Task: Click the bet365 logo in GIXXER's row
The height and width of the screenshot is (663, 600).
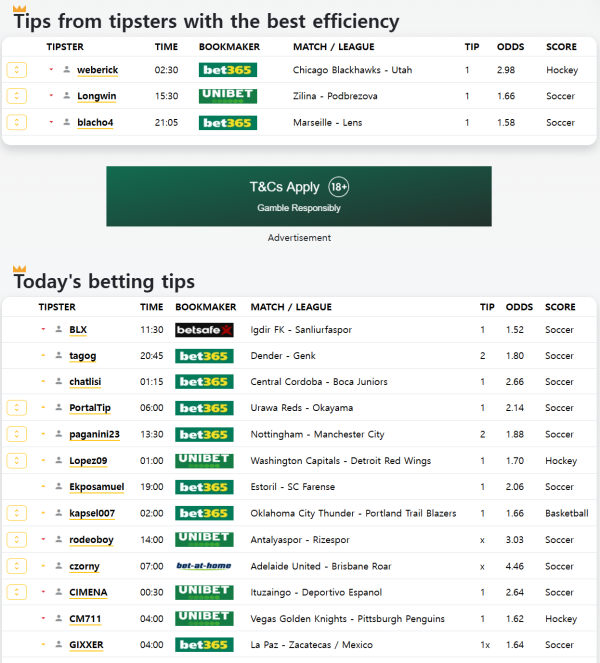Action: tap(204, 645)
